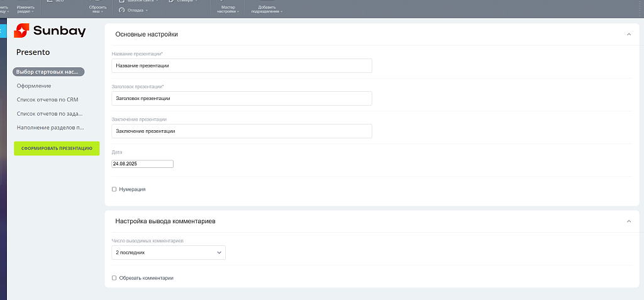Go to the Оформление section
644x300 pixels.
34,86
